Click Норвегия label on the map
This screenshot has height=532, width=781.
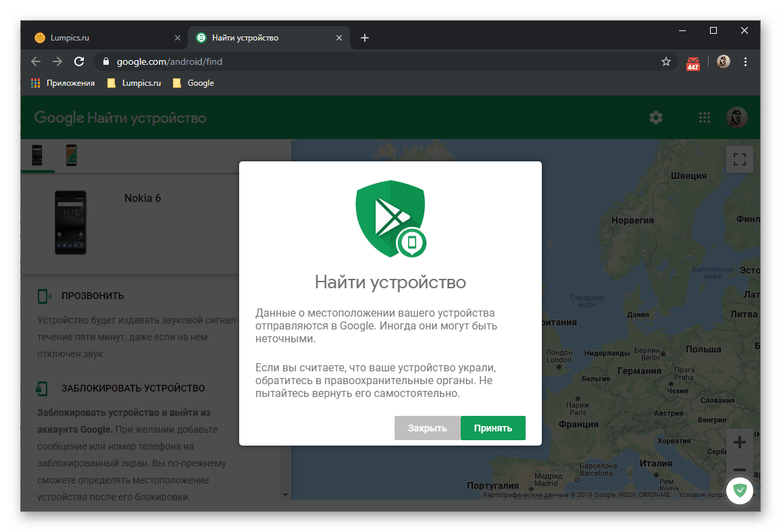tap(632, 220)
